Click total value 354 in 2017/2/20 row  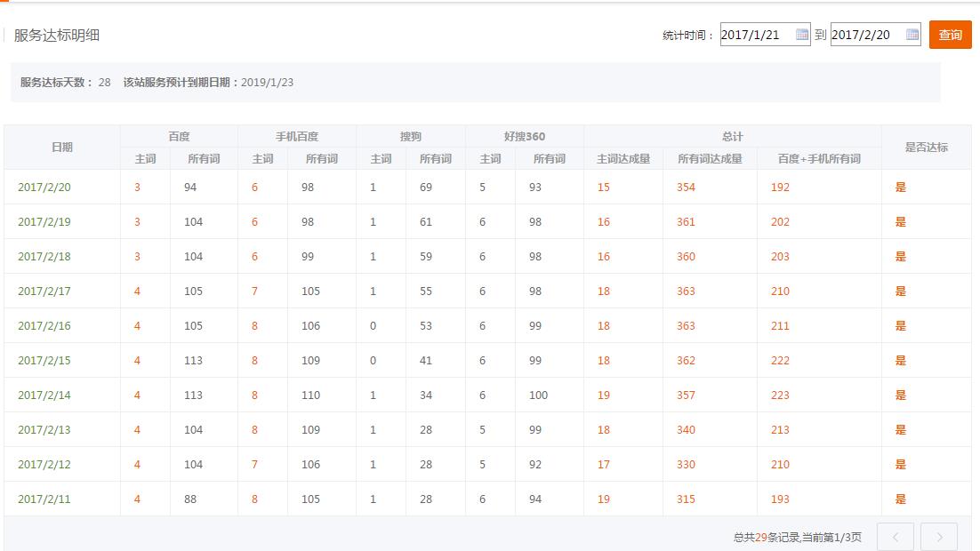686,187
